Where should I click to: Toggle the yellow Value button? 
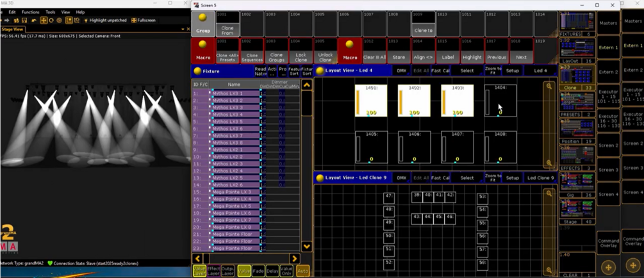pyautogui.click(x=244, y=271)
